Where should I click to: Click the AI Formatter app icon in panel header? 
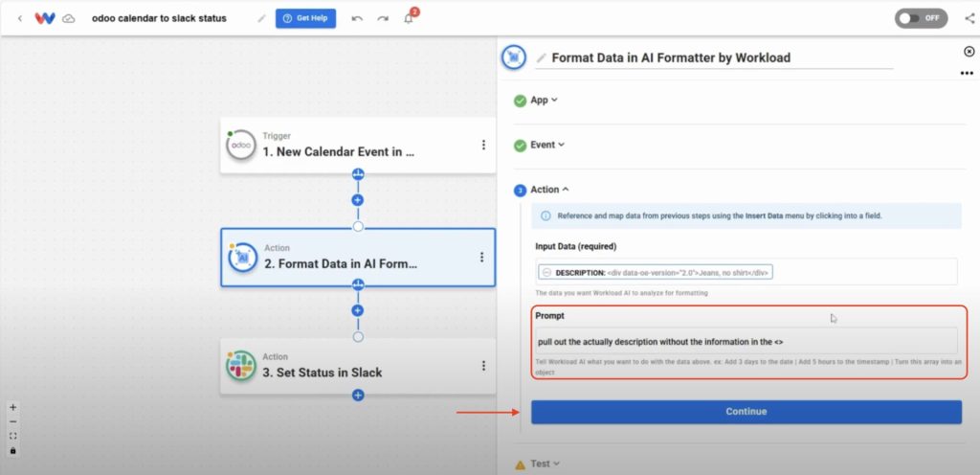514,57
